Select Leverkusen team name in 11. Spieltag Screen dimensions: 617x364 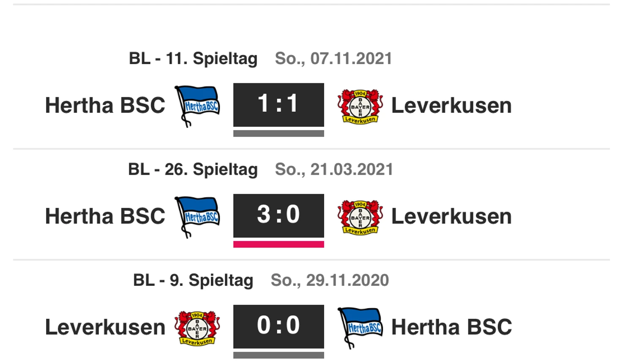click(451, 106)
